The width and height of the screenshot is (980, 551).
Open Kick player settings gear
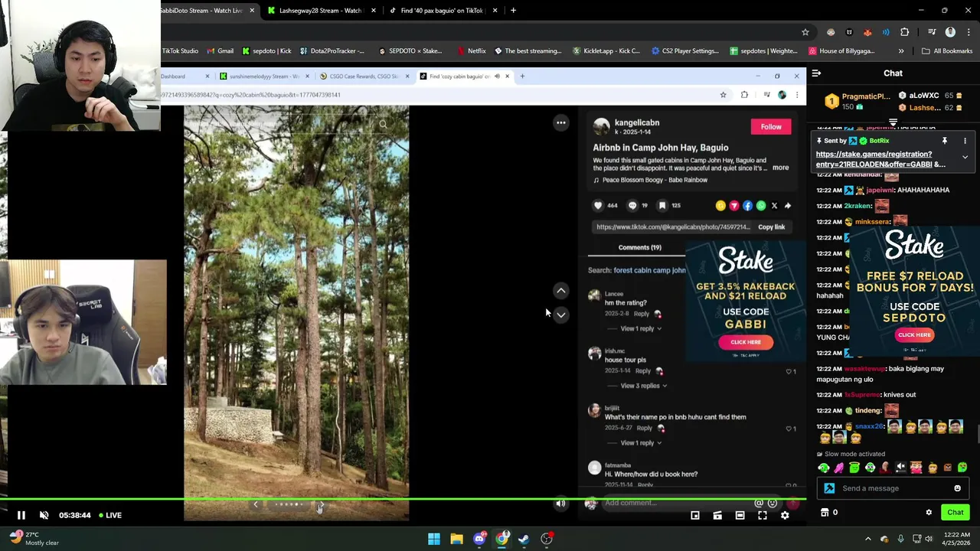785,516
